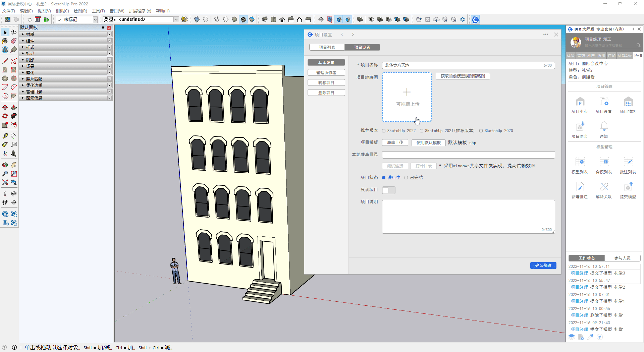Select the SketchUp 2022 version option

(x=384, y=131)
